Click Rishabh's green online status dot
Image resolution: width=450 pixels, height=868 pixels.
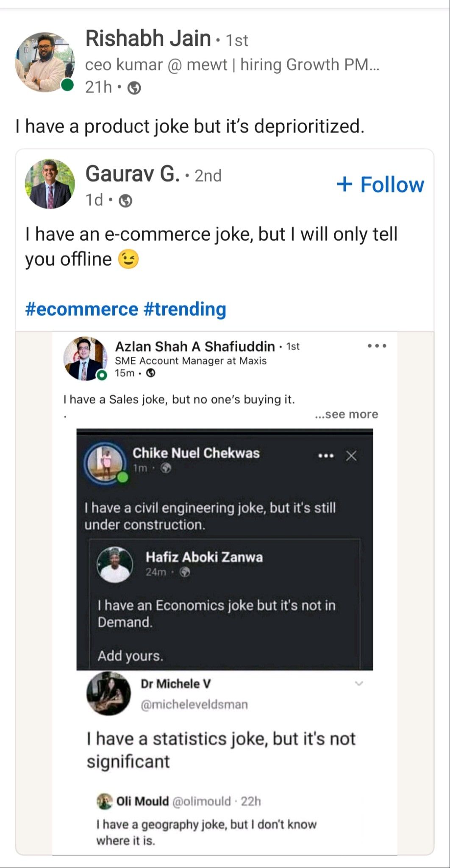[67, 85]
